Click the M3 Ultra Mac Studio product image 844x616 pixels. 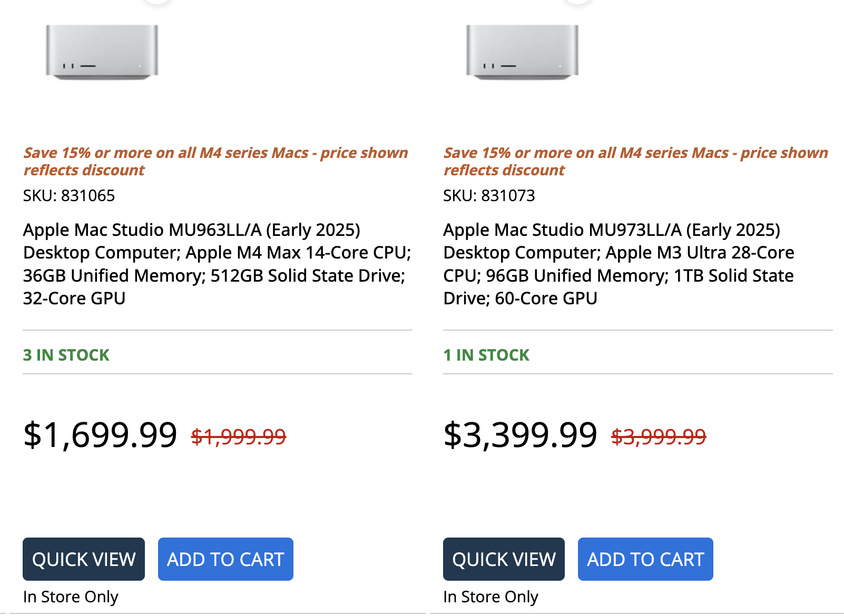522,52
